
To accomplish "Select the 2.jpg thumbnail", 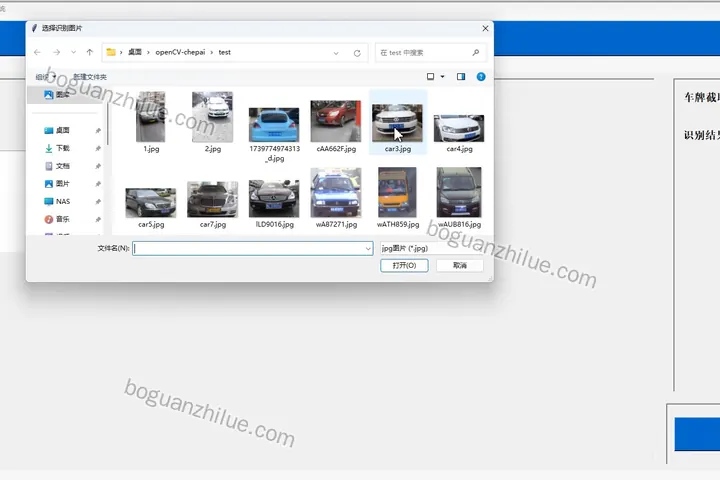I will [212, 117].
